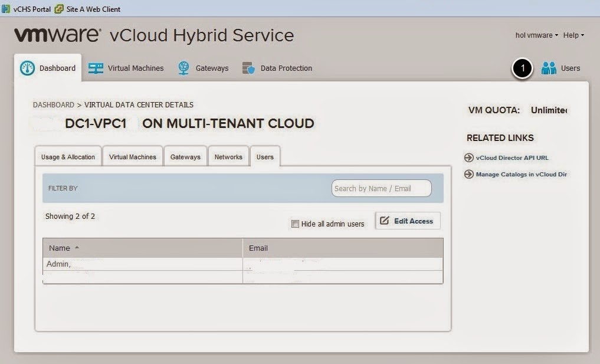
Task: Click the DASHBOARD breadcrumb link
Action: coord(54,105)
